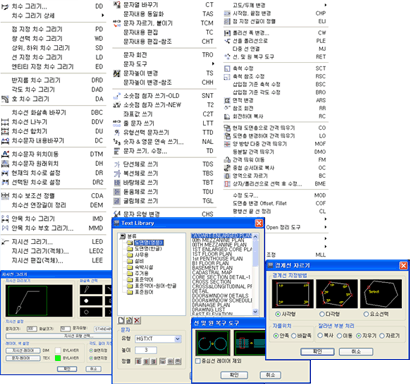This screenshot has width=410, height=384.
Task: Select the 지우기 radio option
Action: tap(359, 336)
